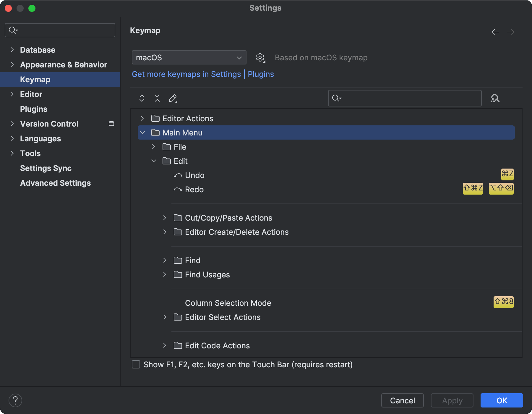Viewport: 532px width, 414px height.
Task: Select the edit shortcut pencil icon
Action: point(173,98)
